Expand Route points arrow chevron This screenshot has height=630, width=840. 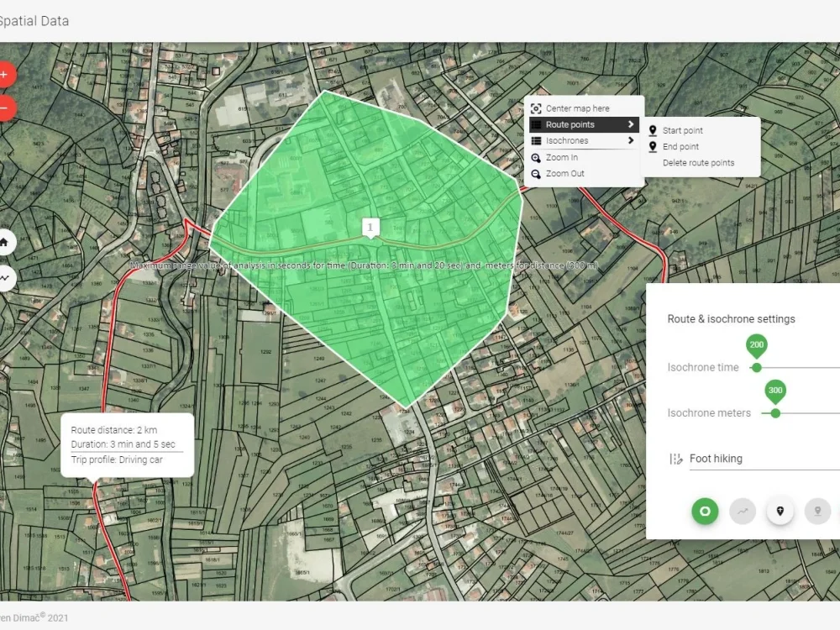click(631, 124)
